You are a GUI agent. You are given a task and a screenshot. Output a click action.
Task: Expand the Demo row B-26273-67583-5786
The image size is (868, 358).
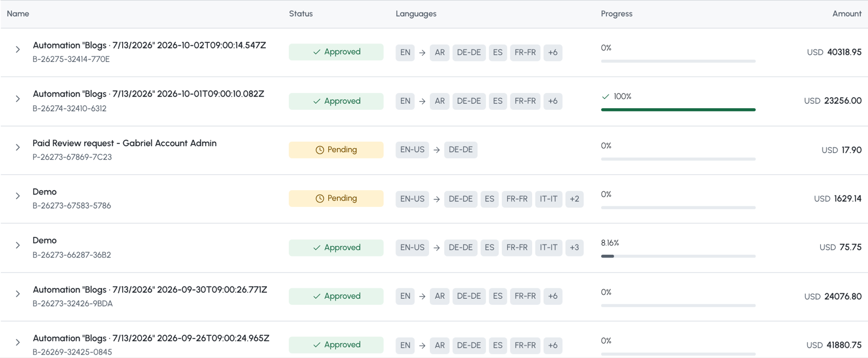pos(17,196)
